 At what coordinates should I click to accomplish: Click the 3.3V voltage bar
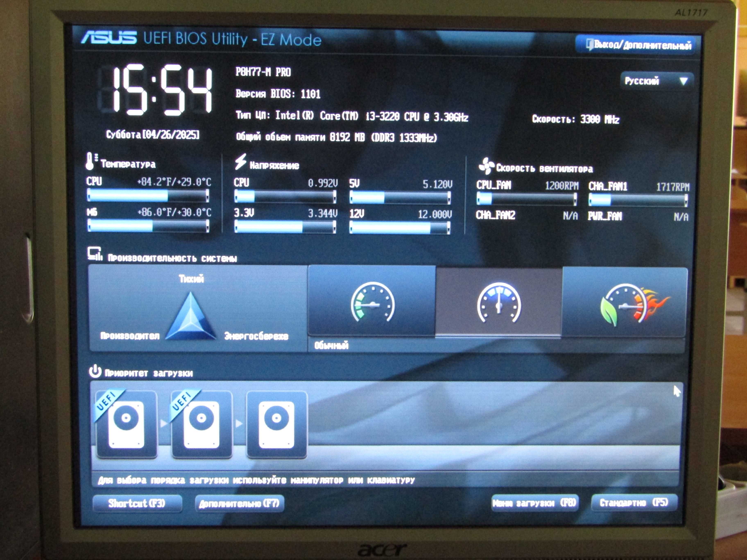[285, 227]
